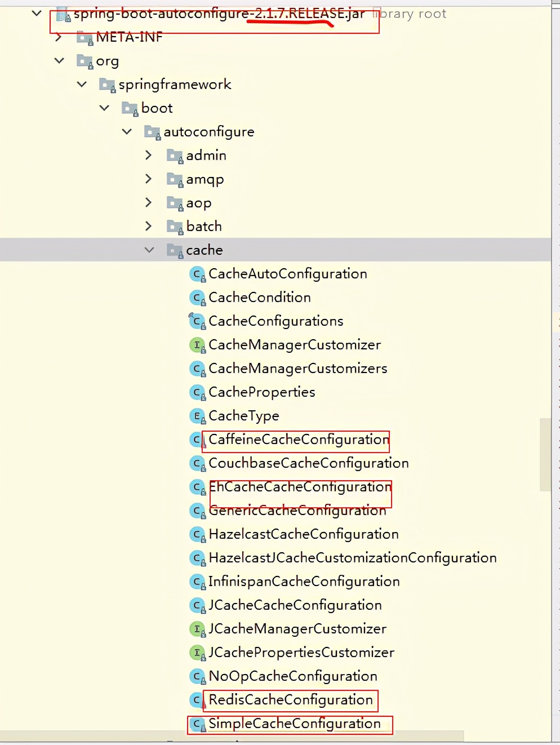This screenshot has width=560, height=745.
Task: Expand the META-INF folder
Action: [59, 38]
